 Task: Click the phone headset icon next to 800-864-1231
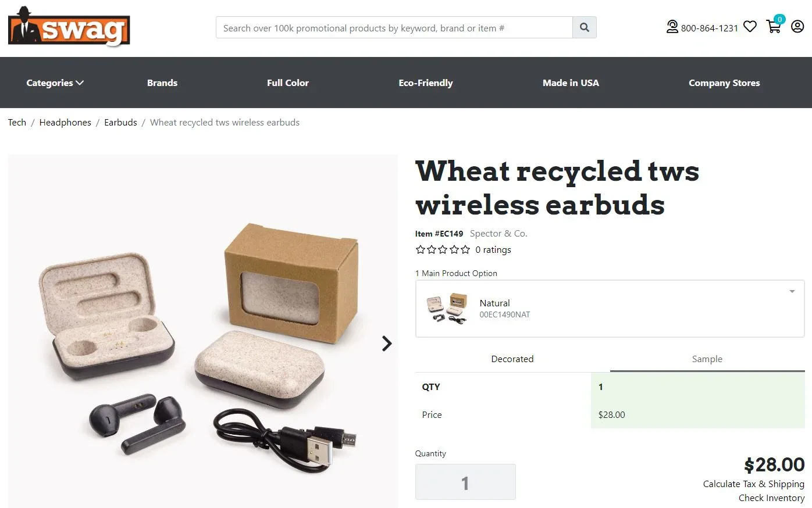point(672,27)
